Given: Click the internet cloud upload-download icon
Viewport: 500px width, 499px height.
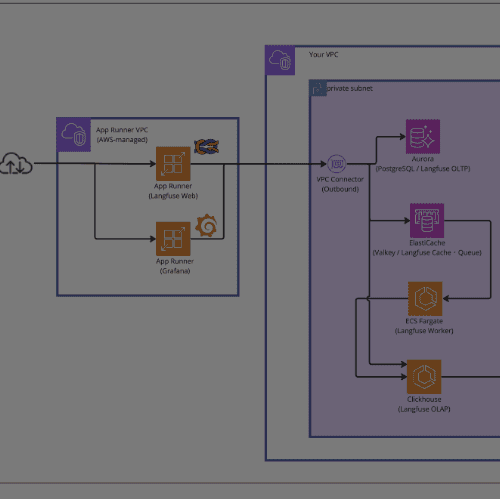Looking at the screenshot, I should coord(16,163).
